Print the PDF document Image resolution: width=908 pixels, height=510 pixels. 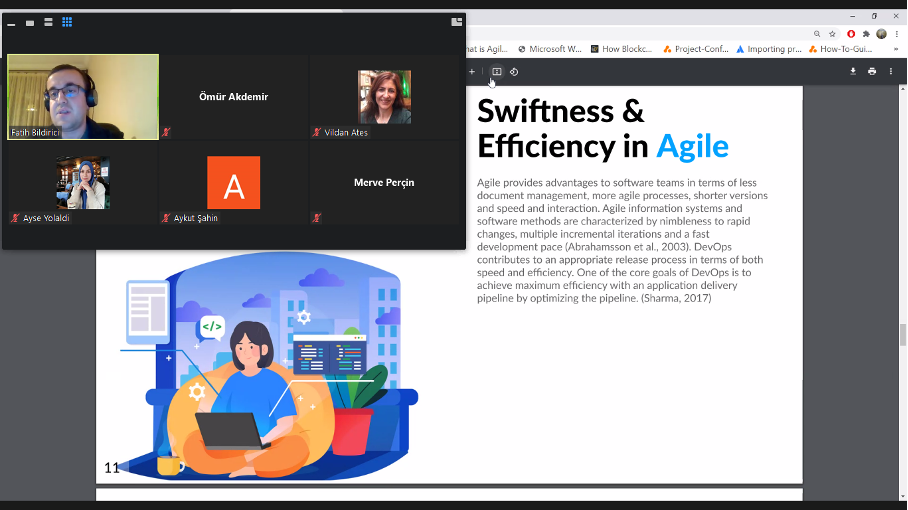[872, 71]
